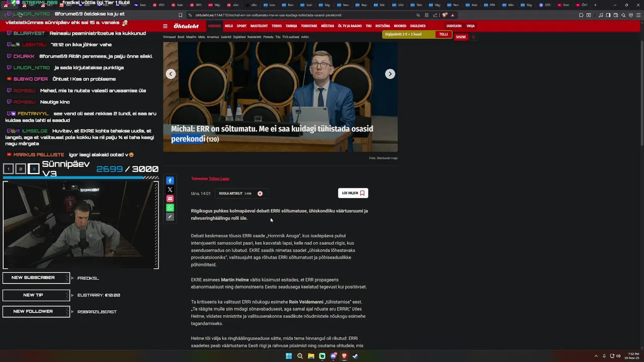Click the Õhtuleht logo

(186, 26)
